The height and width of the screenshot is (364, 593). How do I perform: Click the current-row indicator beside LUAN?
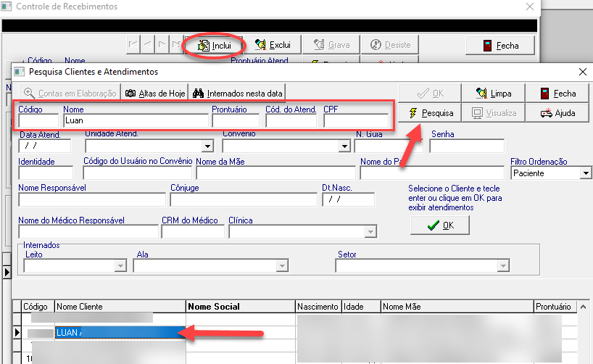pyautogui.click(x=17, y=333)
